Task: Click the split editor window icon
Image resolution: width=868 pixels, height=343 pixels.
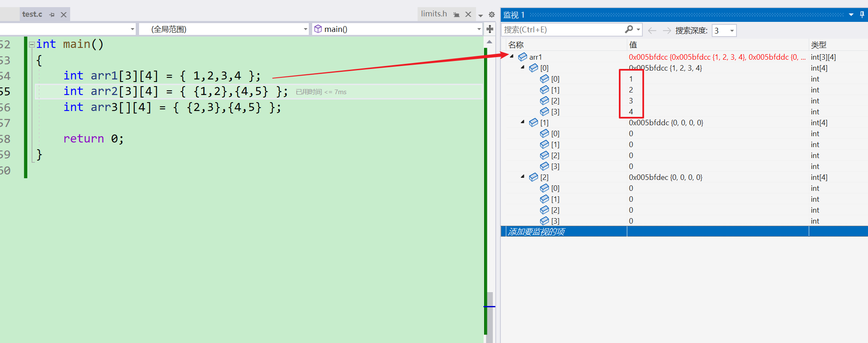Action: (490, 29)
